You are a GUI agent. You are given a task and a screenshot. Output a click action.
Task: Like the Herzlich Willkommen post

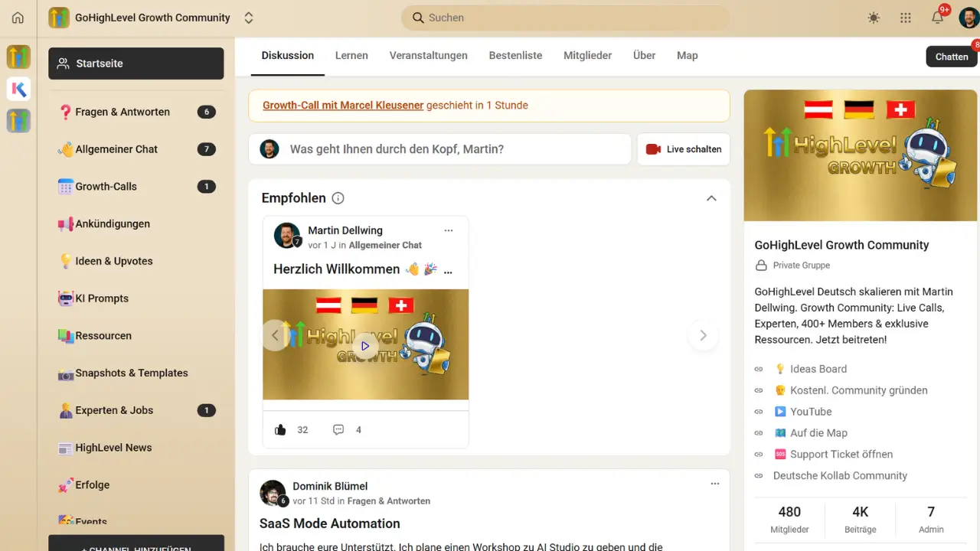pos(280,430)
